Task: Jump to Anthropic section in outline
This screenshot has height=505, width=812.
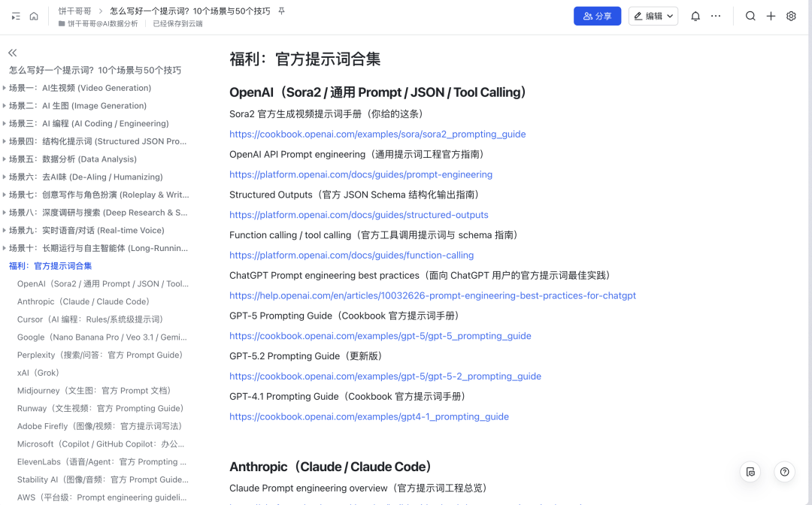Action: pos(83,302)
